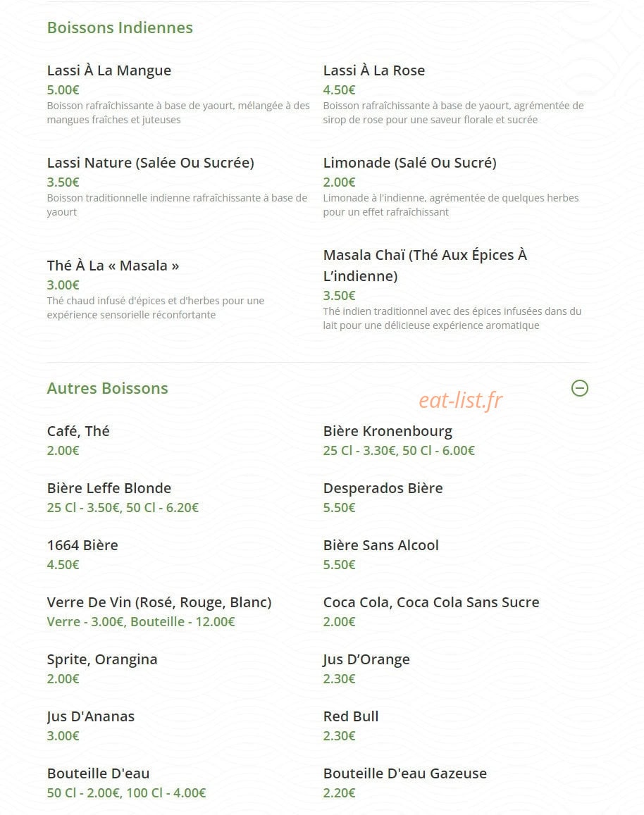Select the Lassi À La Rose item
Image resolution: width=644 pixels, height=815 pixels.
[x=373, y=70]
